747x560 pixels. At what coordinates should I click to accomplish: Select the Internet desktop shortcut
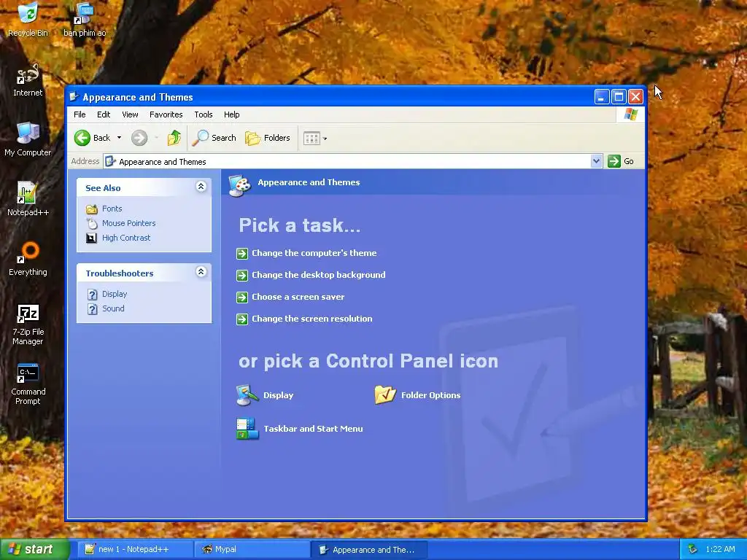click(x=28, y=80)
